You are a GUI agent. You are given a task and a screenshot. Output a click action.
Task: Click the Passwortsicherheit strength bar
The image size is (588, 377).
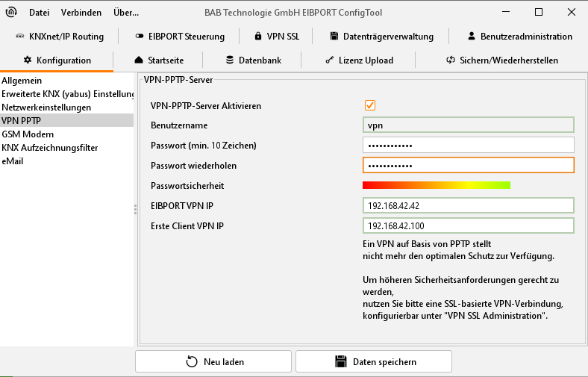tap(436, 185)
